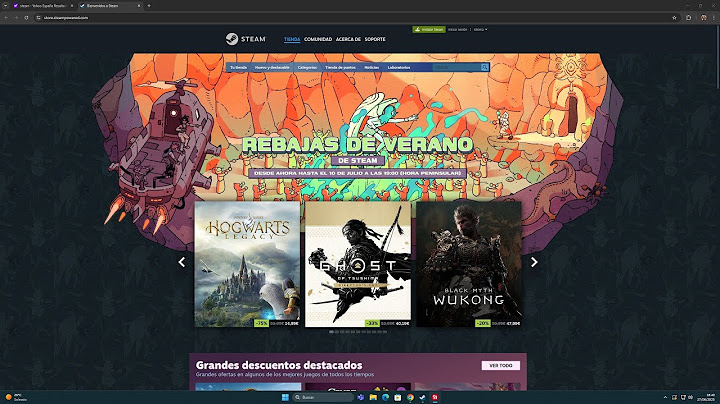Viewport: 720px width, 404px height.
Task: Click the store search magnifier icon
Action: coord(484,67)
